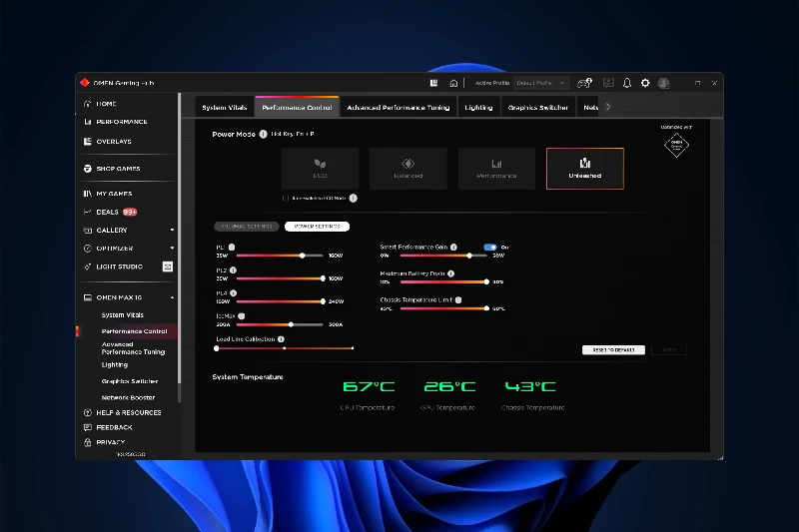Click the game controller icon in header
This screenshot has width=799, height=532.
[585, 83]
